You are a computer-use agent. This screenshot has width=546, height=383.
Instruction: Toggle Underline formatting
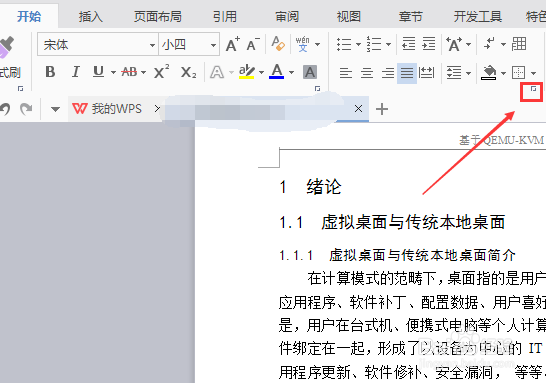[99, 72]
